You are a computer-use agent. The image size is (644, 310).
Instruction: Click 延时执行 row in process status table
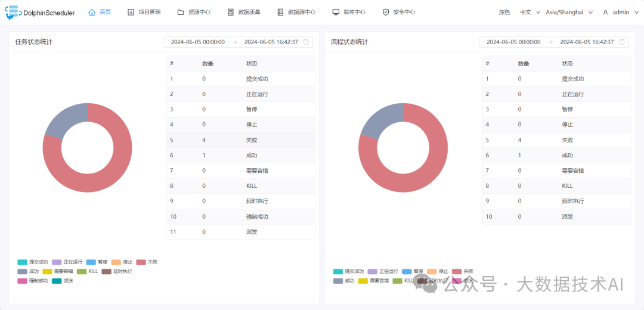556,201
